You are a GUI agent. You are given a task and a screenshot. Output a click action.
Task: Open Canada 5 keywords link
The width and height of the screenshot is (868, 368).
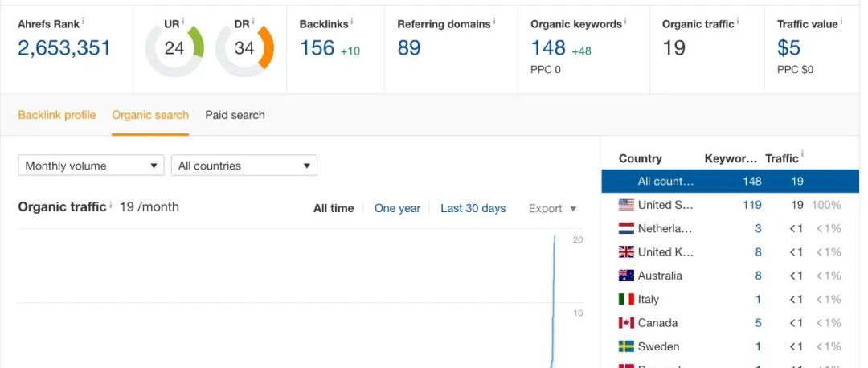click(758, 323)
